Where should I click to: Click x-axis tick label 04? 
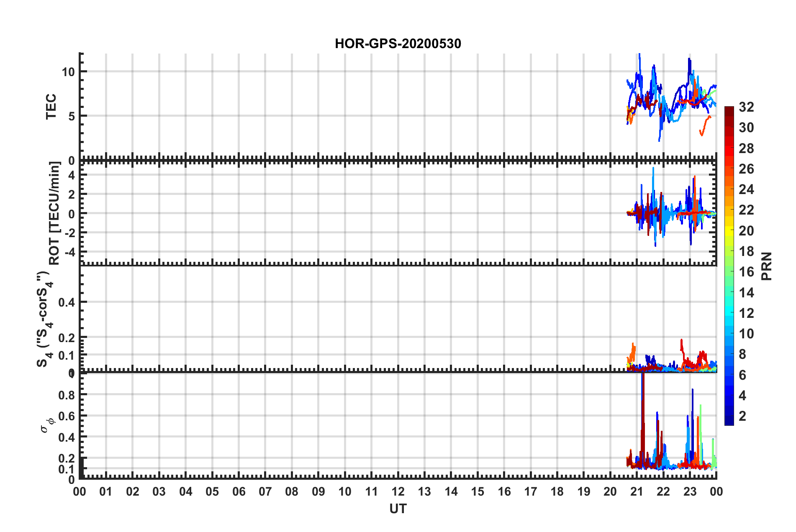pos(186,491)
